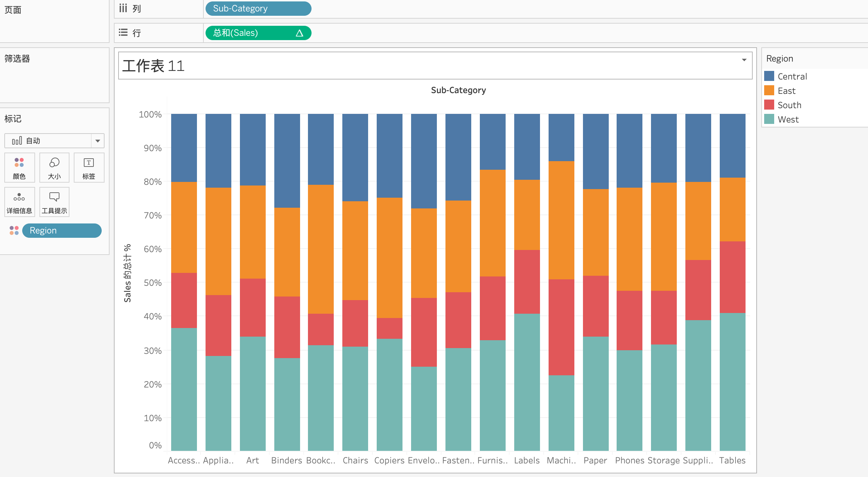The width and height of the screenshot is (868, 477).
Task: Select West swatch in the legend
Action: point(769,119)
